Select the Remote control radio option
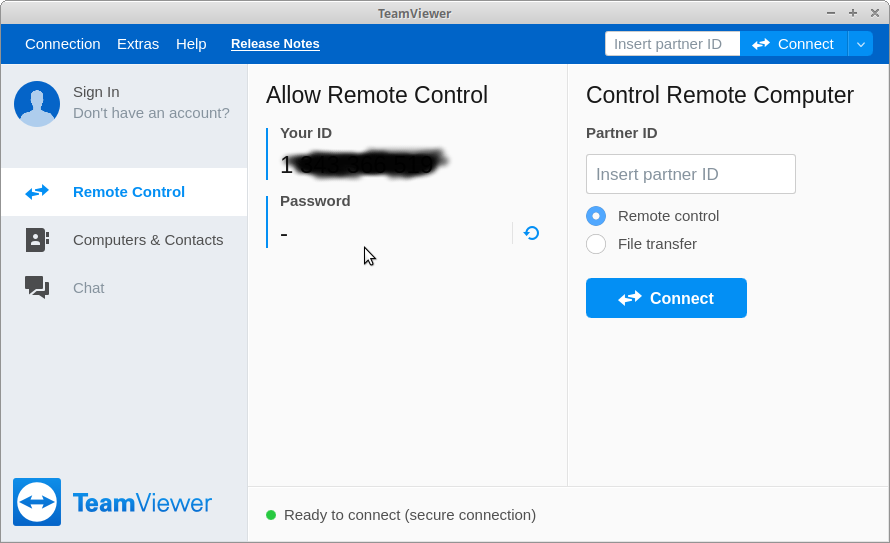 596,216
